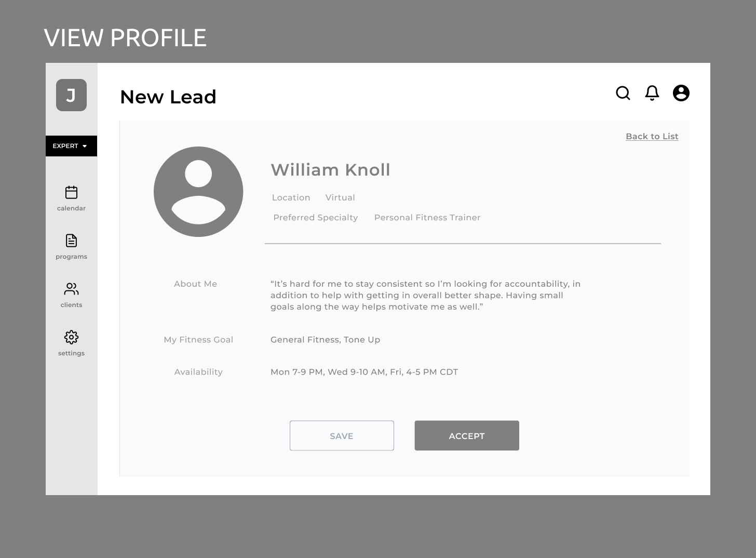Image resolution: width=756 pixels, height=558 pixels.
Task: Click the J logo tile
Action: tap(71, 95)
